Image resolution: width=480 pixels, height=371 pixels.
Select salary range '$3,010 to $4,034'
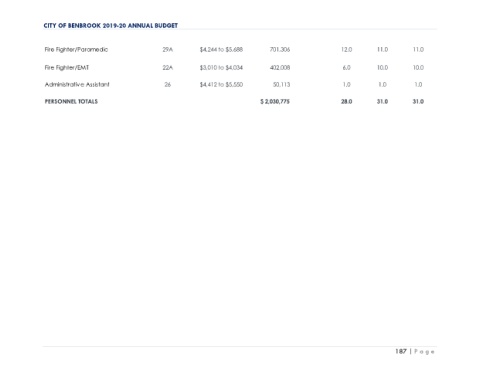click(x=221, y=68)
